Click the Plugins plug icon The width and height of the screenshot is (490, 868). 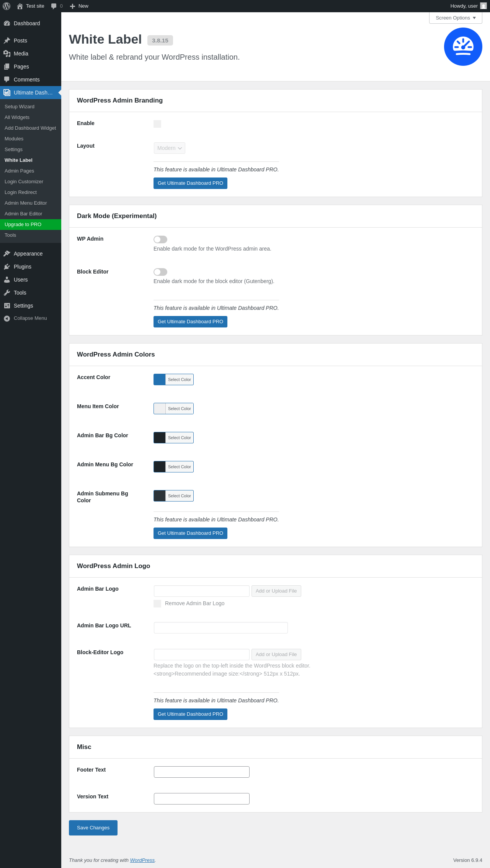coord(7,267)
